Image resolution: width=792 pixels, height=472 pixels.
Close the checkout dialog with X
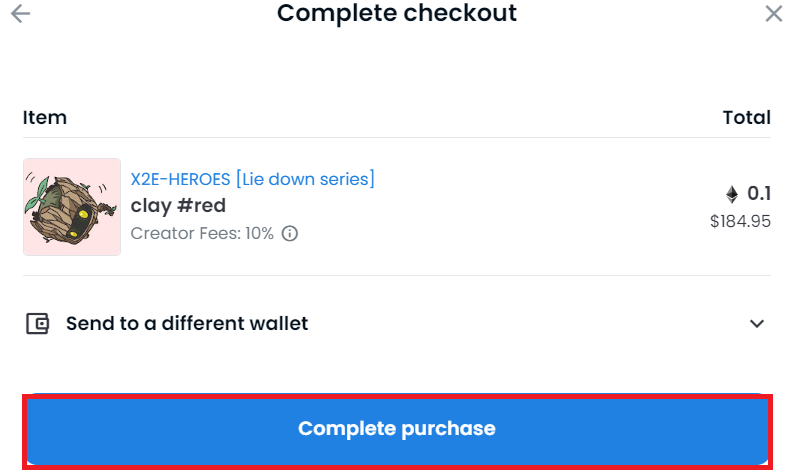tap(773, 14)
